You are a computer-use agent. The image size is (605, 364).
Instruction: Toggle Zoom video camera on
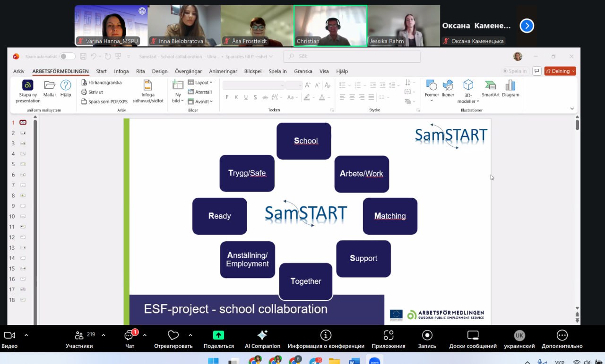click(x=9, y=335)
